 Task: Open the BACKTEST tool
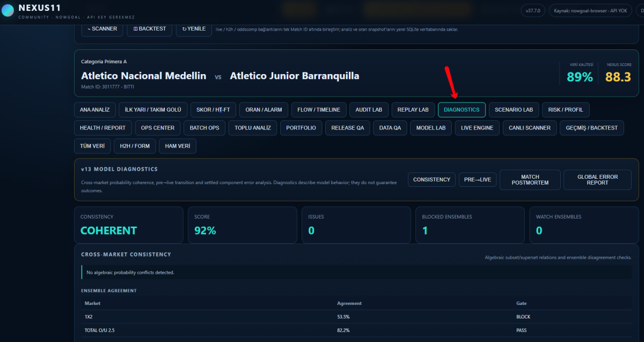point(150,28)
